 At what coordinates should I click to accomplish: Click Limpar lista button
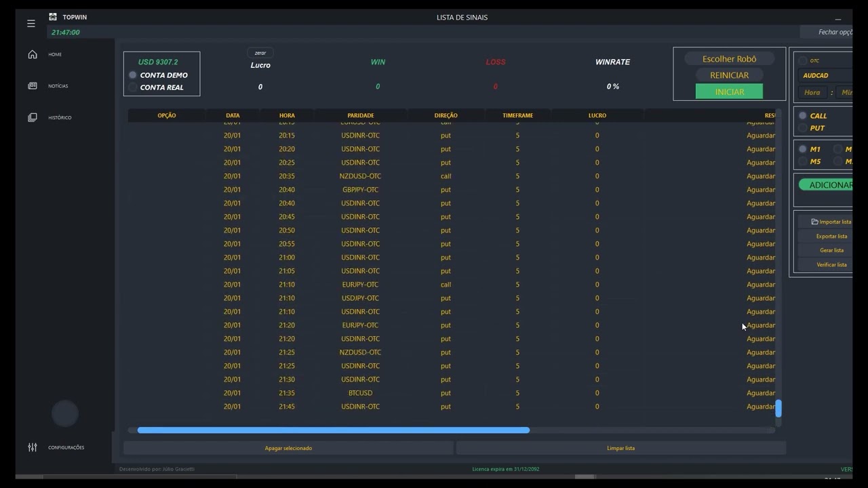620,448
